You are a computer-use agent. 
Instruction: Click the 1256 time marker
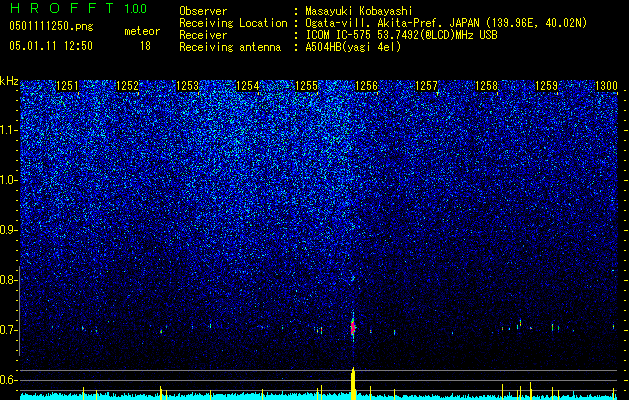coord(367,86)
